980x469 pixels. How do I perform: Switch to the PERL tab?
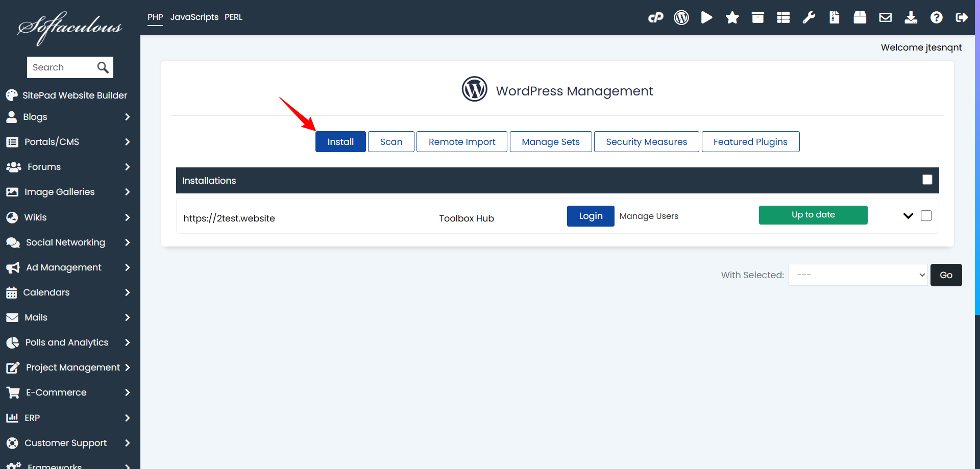(x=233, y=17)
